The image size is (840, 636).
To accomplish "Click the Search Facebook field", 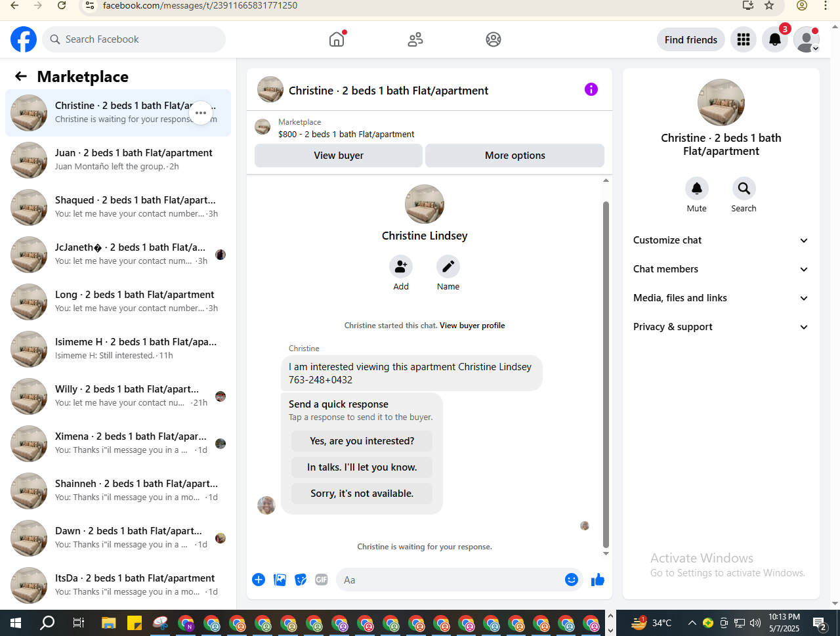I will click(134, 39).
